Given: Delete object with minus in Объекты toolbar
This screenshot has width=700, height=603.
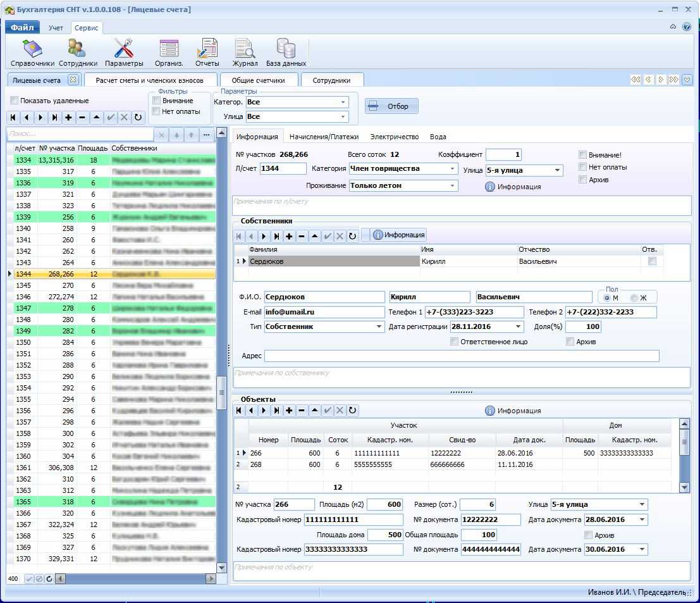Looking at the screenshot, I should (302, 410).
